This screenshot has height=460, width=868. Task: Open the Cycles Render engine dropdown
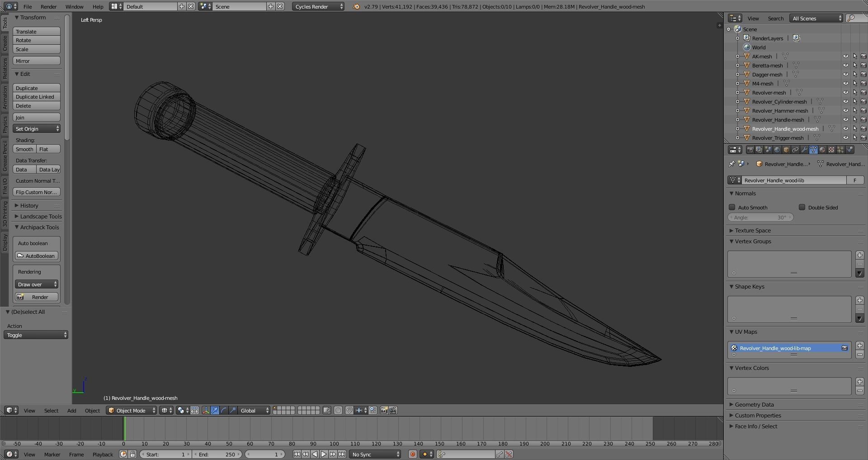click(x=318, y=6)
